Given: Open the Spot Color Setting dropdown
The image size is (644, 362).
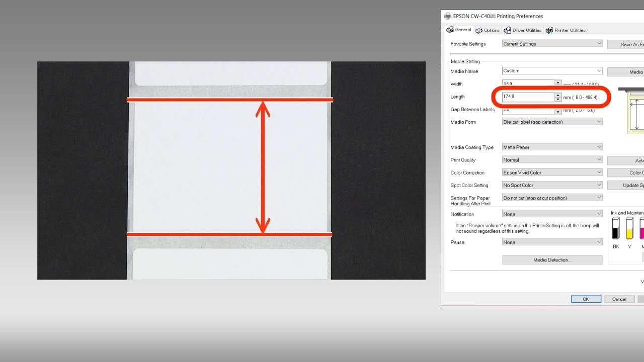Looking at the screenshot, I should click(552, 185).
